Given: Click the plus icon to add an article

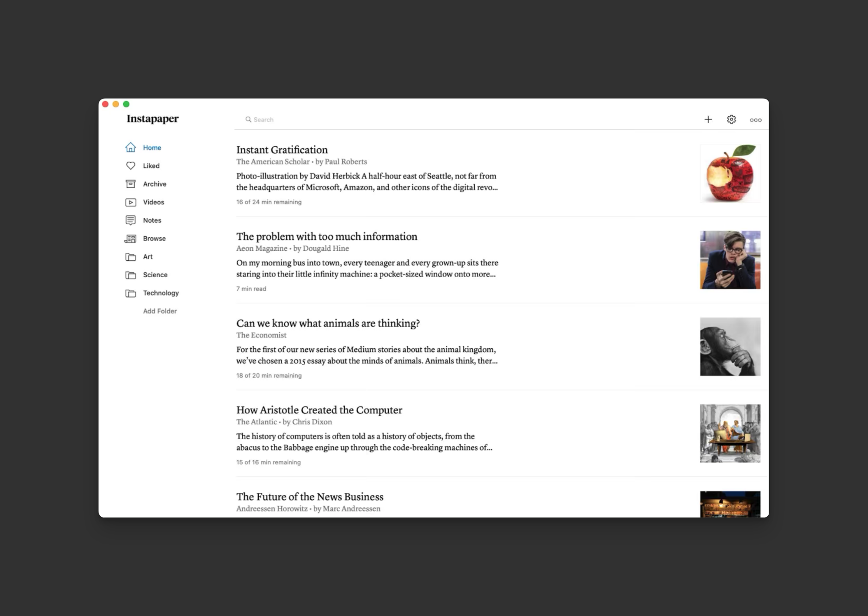Looking at the screenshot, I should pos(708,119).
